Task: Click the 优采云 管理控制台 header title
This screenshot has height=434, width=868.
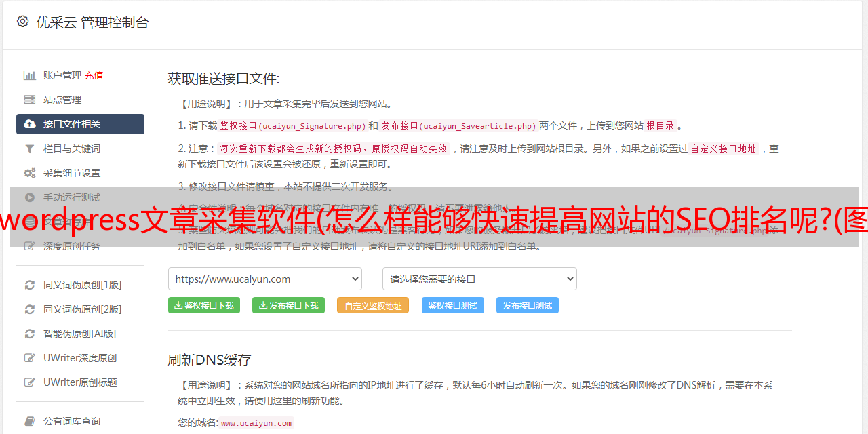Action: point(92,22)
